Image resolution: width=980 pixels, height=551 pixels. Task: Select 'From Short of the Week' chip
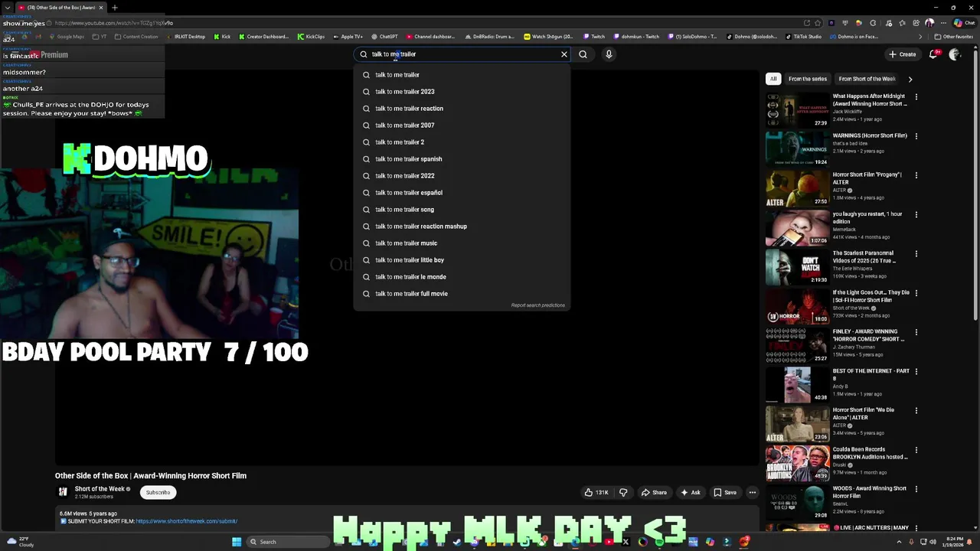click(867, 79)
